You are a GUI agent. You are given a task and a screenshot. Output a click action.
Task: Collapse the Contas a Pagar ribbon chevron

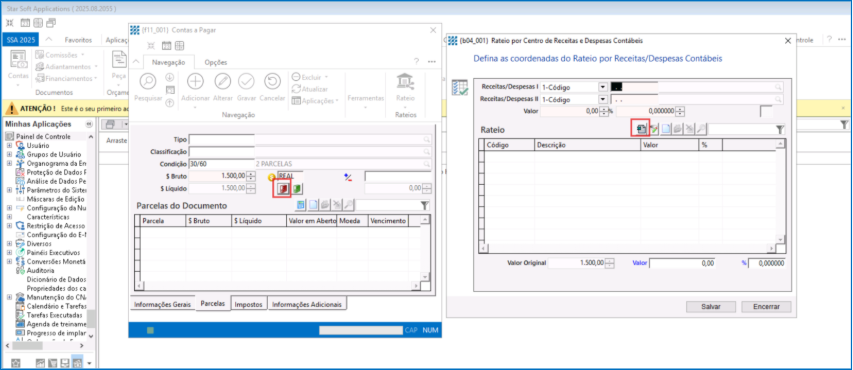point(135,61)
